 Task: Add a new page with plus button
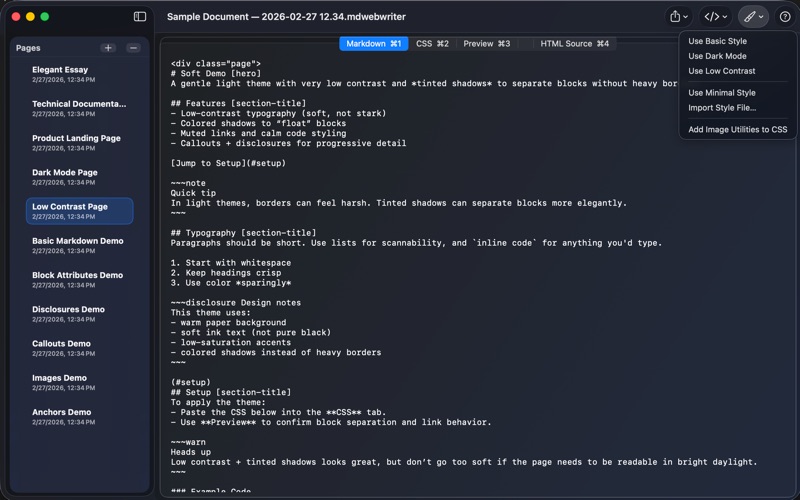(108, 48)
